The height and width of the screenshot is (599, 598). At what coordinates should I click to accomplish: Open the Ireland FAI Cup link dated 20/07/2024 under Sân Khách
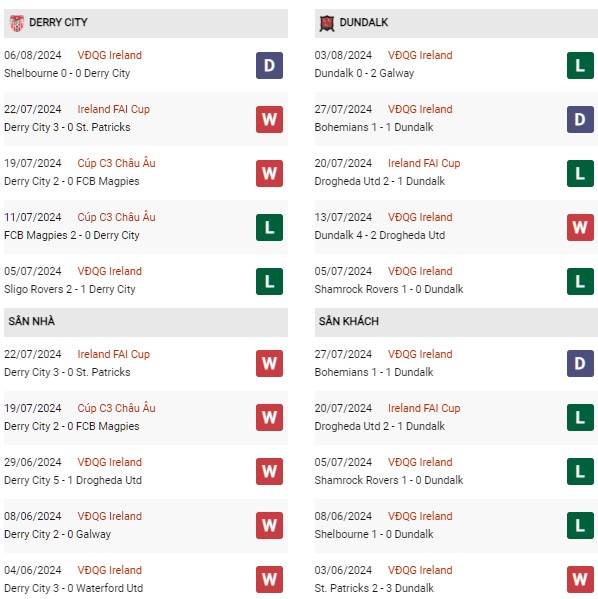pyautogui.click(x=424, y=408)
